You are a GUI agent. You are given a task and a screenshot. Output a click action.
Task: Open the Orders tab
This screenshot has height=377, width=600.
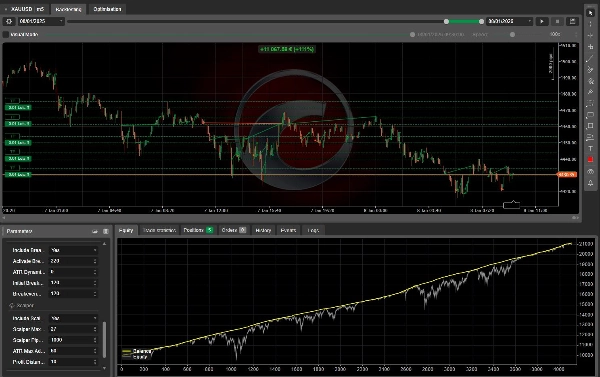pyautogui.click(x=233, y=230)
